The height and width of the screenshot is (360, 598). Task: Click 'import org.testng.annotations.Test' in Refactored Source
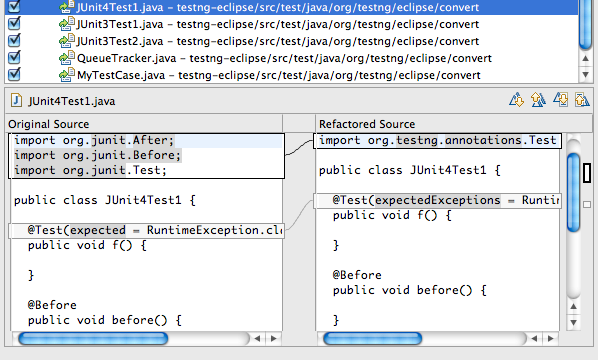pos(437,140)
